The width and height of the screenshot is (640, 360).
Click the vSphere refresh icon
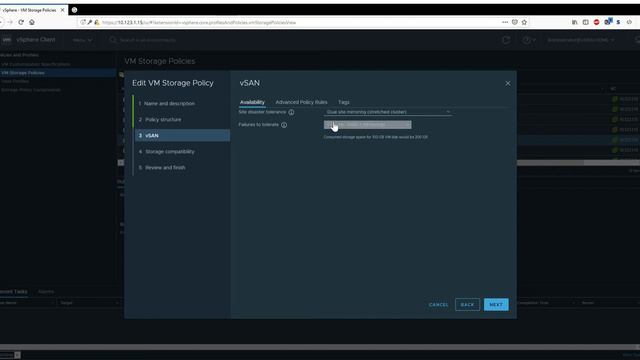click(506, 40)
